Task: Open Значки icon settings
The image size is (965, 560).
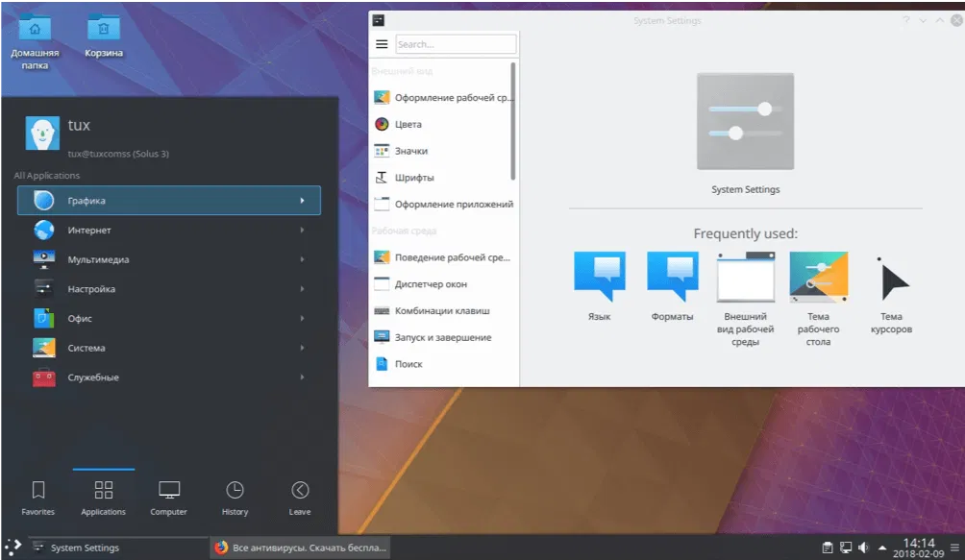Action: coord(443,151)
